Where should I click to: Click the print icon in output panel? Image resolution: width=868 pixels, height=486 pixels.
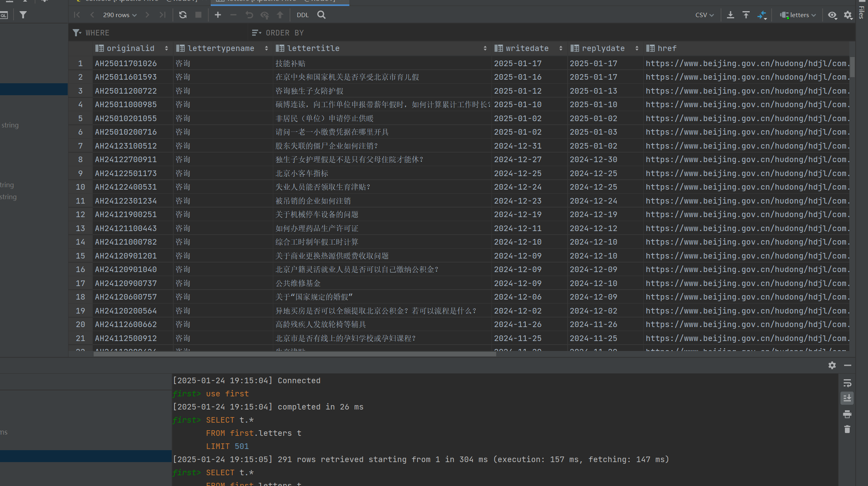pyautogui.click(x=847, y=414)
